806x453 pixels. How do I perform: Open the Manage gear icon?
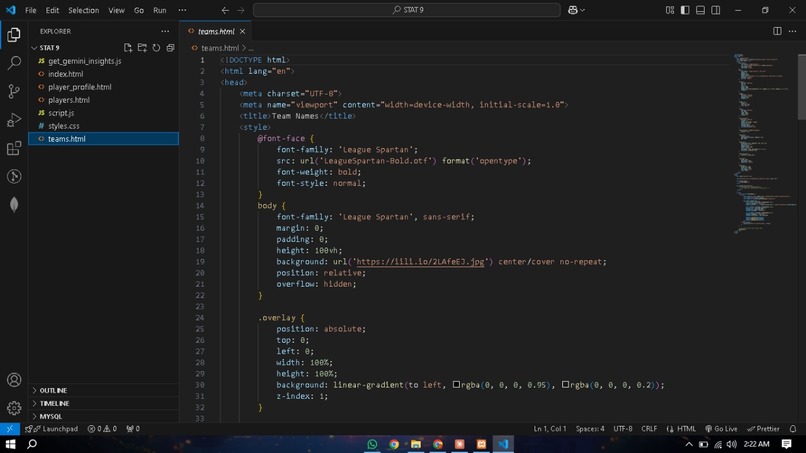14,408
